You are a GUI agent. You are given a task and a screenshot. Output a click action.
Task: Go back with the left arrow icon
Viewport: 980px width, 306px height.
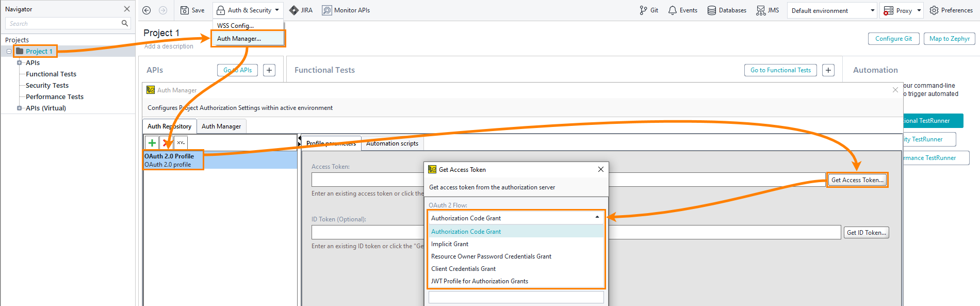point(146,10)
